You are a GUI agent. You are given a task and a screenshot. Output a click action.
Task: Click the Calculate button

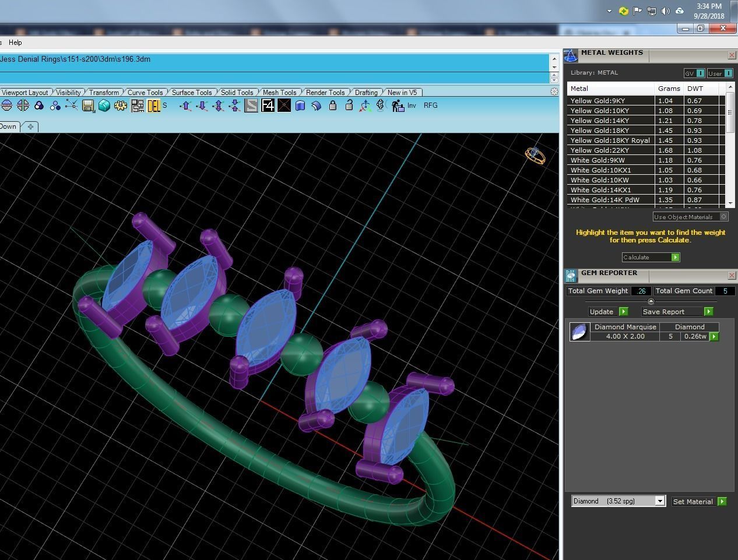pos(651,257)
